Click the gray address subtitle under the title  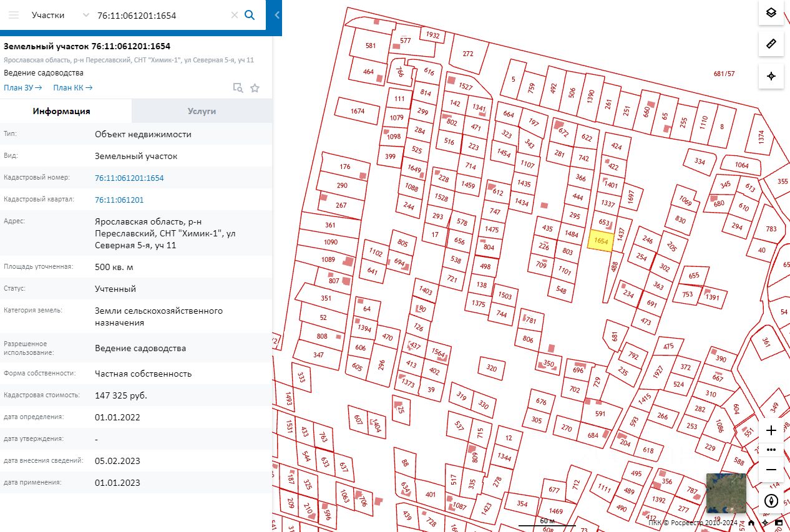tap(129, 60)
